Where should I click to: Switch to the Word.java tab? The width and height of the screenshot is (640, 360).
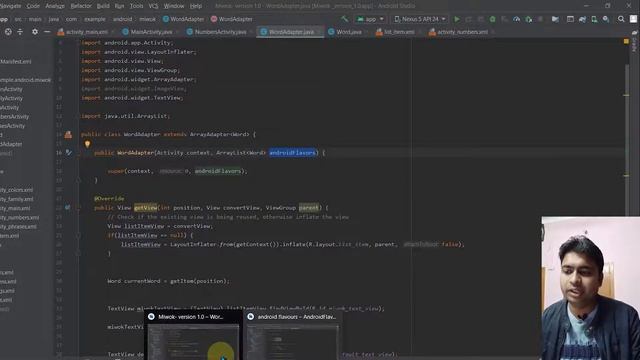(x=348, y=32)
